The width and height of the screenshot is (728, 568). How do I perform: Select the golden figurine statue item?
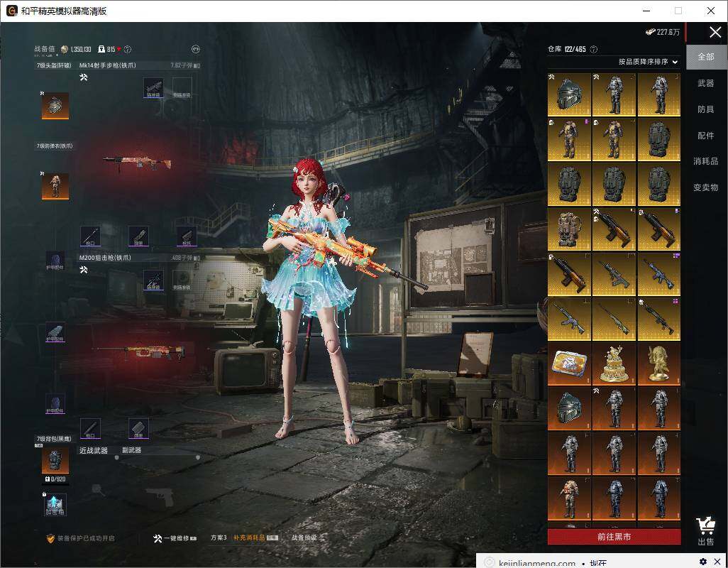(659, 364)
